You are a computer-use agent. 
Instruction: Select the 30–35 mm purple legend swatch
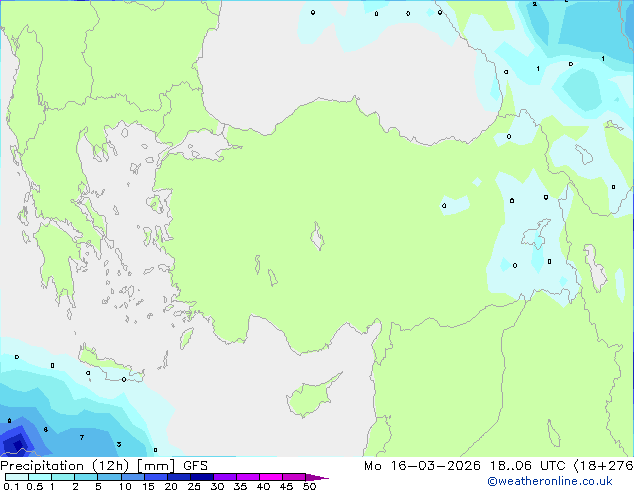(224, 477)
